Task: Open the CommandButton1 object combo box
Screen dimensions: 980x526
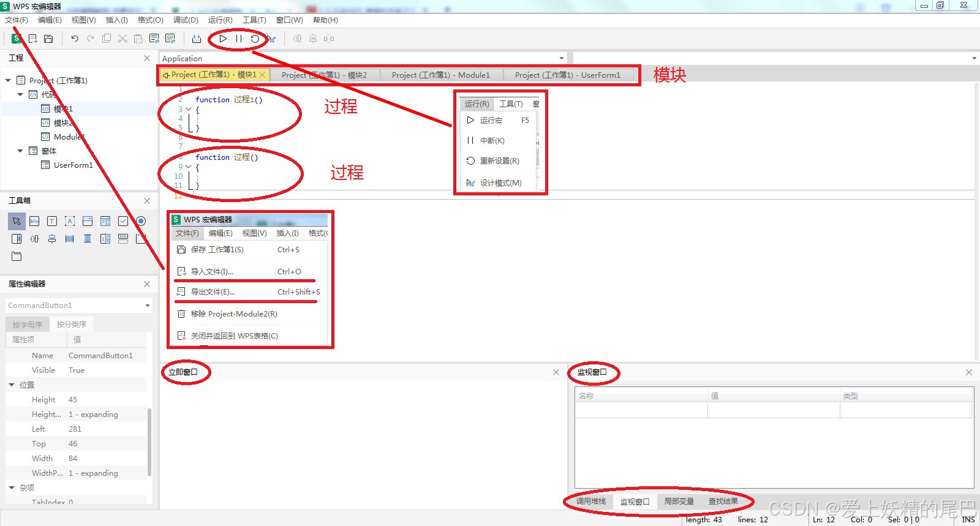Action: pos(79,306)
